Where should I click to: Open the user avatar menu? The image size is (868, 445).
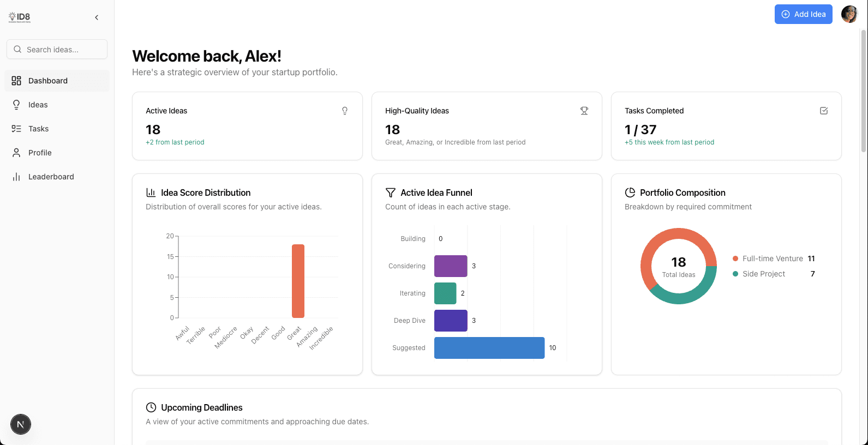click(849, 14)
